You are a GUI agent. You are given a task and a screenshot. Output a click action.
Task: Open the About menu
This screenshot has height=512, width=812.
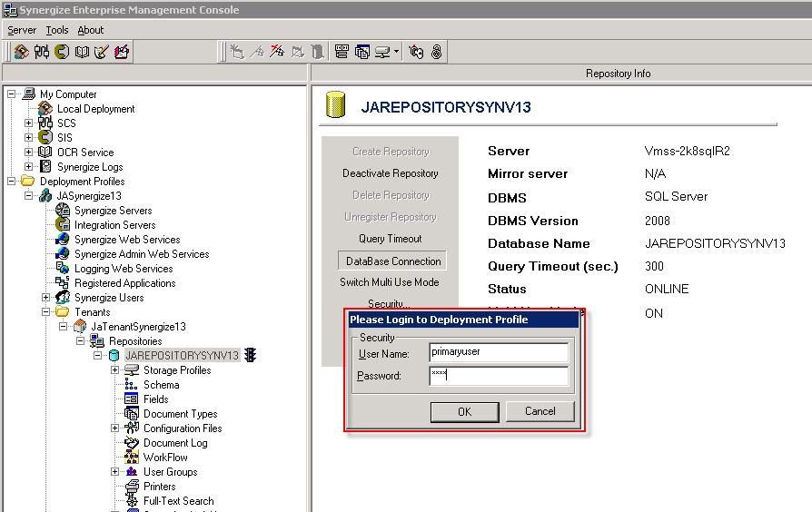click(x=91, y=30)
